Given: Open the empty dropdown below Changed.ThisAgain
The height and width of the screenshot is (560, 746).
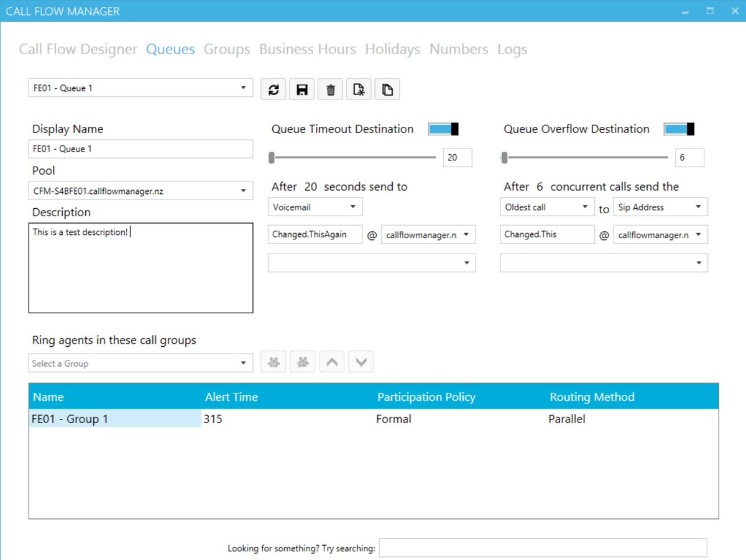Looking at the screenshot, I should (x=372, y=263).
